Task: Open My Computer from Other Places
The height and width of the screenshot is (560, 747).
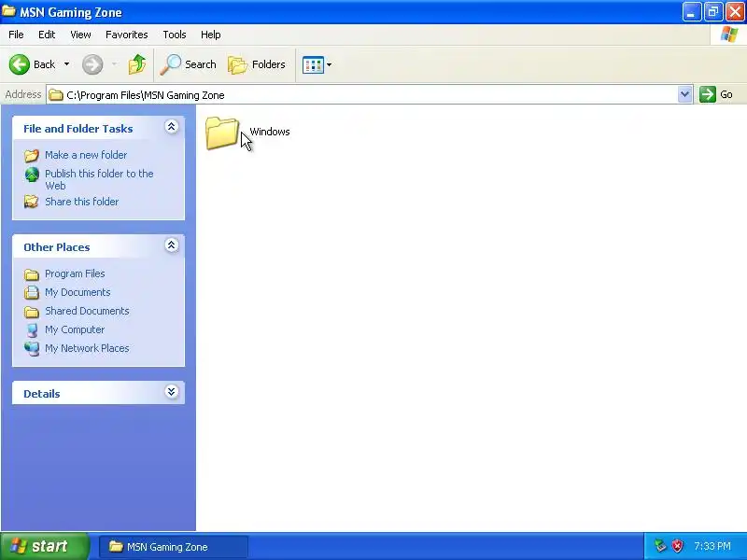Action: click(75, 329)
